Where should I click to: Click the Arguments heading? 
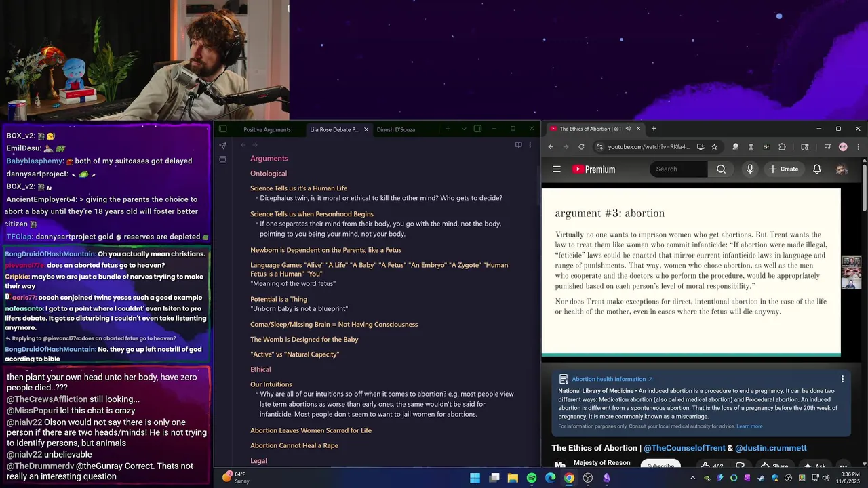pos(269,159)
